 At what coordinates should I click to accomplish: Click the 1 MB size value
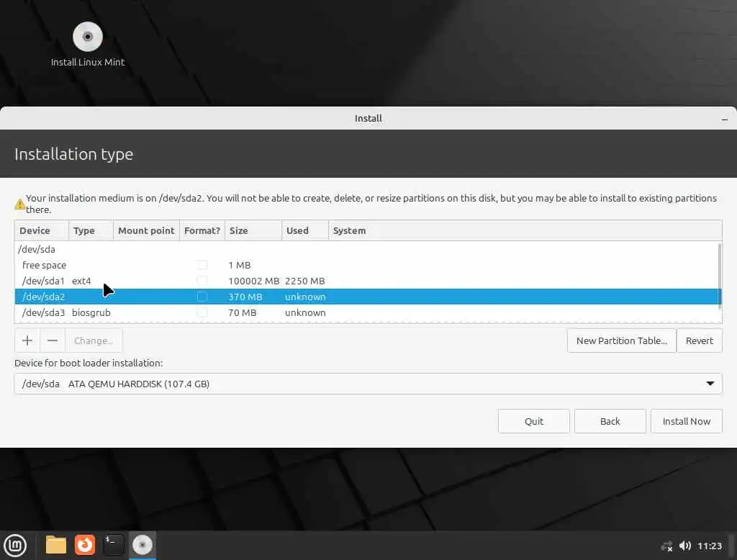pyautogui.click(x=239, y=265)
